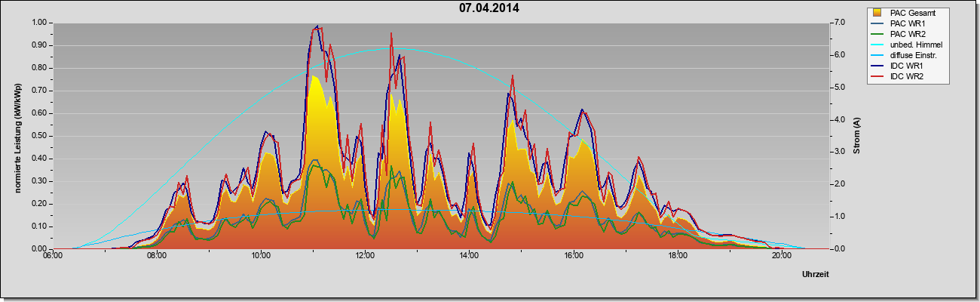Click the 08:00 time axis label
This screenshot has width=980, height=302.
pos(156,255)
